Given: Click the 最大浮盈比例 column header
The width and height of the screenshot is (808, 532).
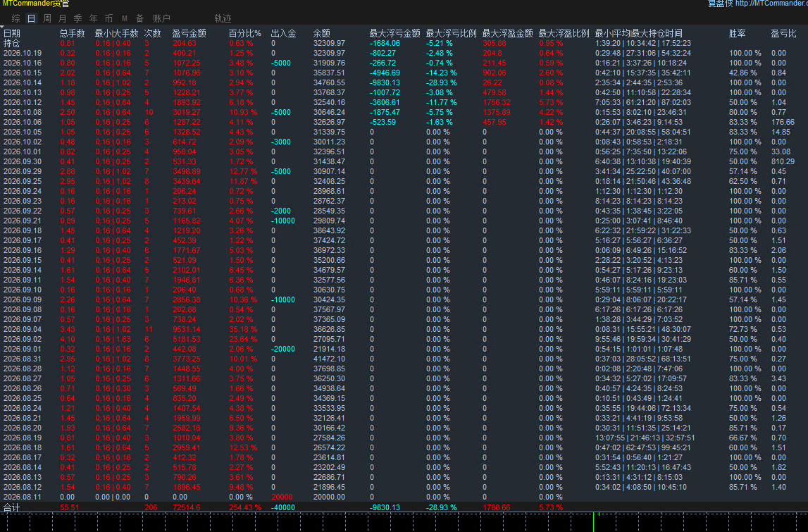Looking at the screenshot, I should [x=564, y=34].
